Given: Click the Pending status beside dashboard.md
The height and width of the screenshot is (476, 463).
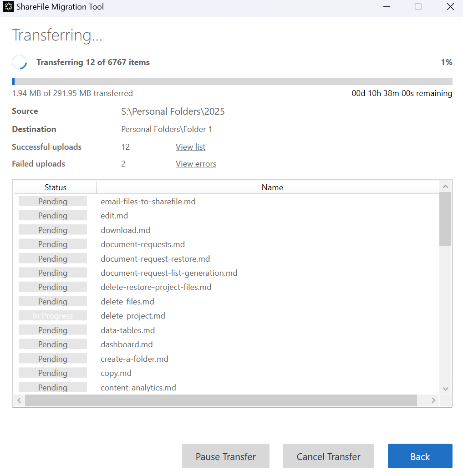Looking at the screenshot, I should pos(53,344).
